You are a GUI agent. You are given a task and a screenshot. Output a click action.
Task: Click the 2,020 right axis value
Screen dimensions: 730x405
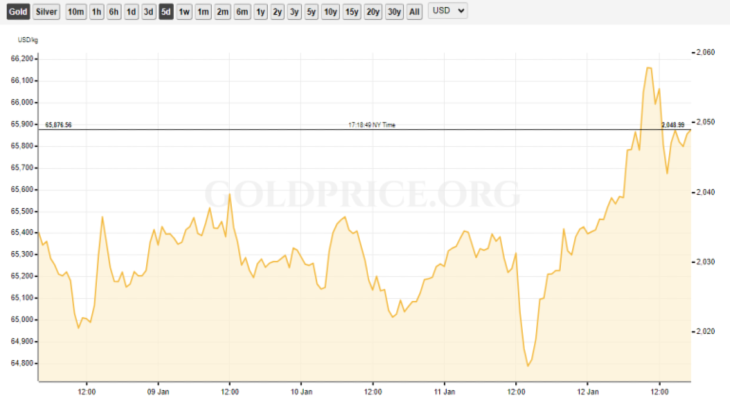click(705, 331)
